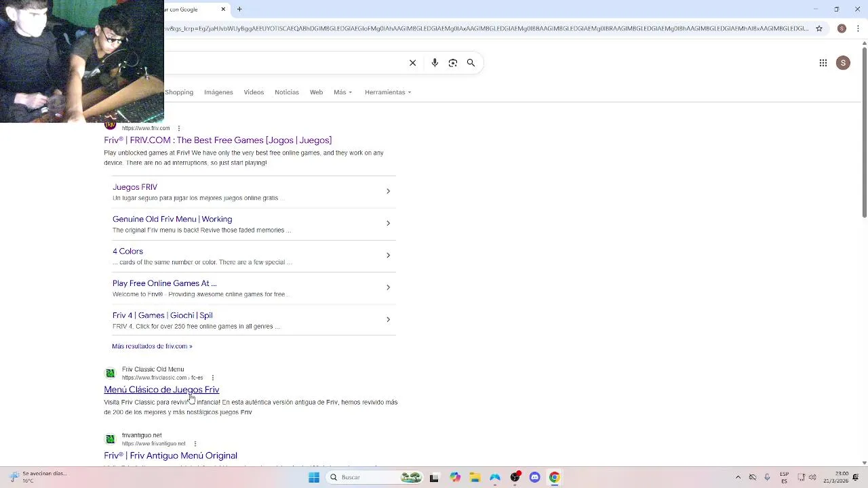The width and height of the screenshot is (868, 488).
Task: Clear the search box with the X icon
Action: pyautogui.click(x=412, y=63)
